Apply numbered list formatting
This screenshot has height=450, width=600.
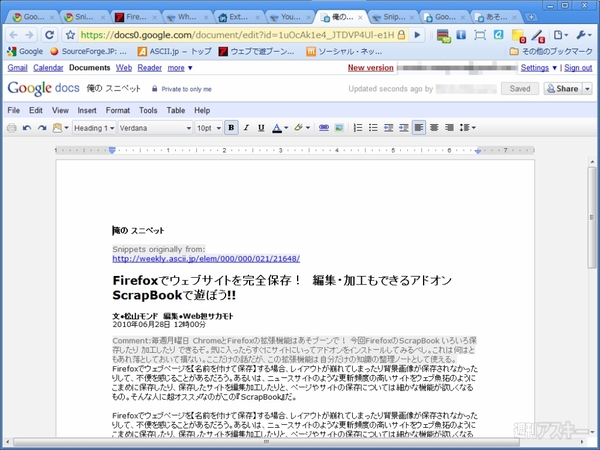click(358, 128)
